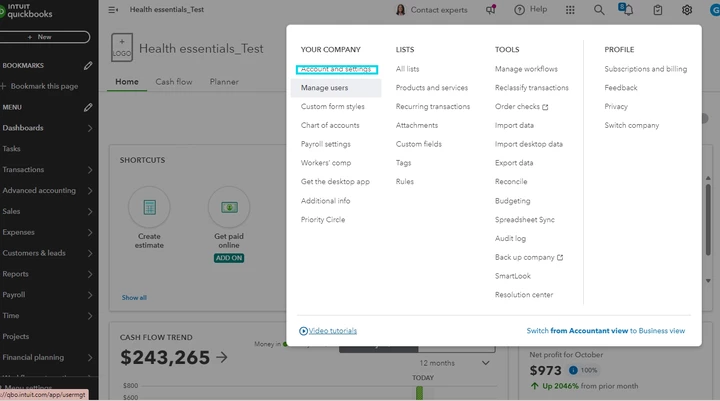Switch to the Home tab
The width and height of the screenshot is (720, 401).
point(127,82)
